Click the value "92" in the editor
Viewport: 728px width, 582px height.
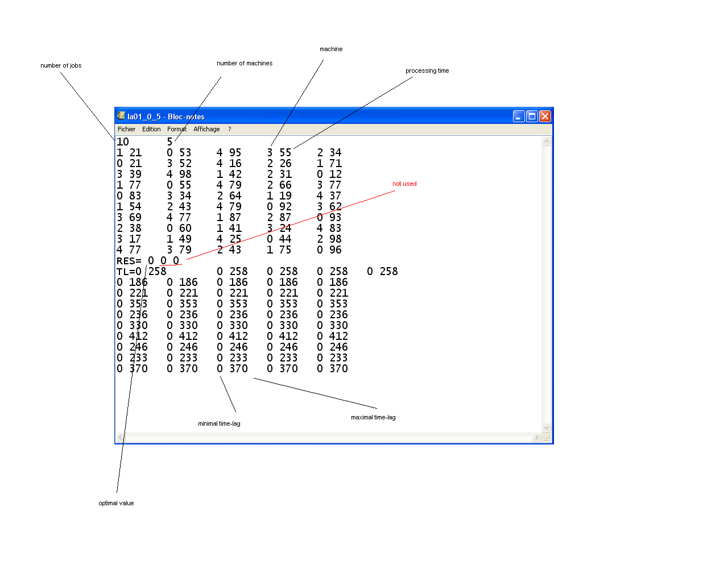[x=286, y=207]
